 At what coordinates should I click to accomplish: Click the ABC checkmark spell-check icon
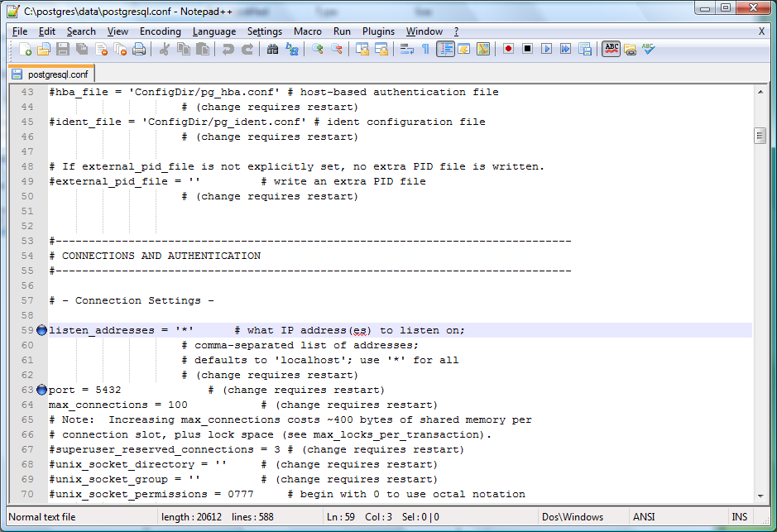point(648,49)
